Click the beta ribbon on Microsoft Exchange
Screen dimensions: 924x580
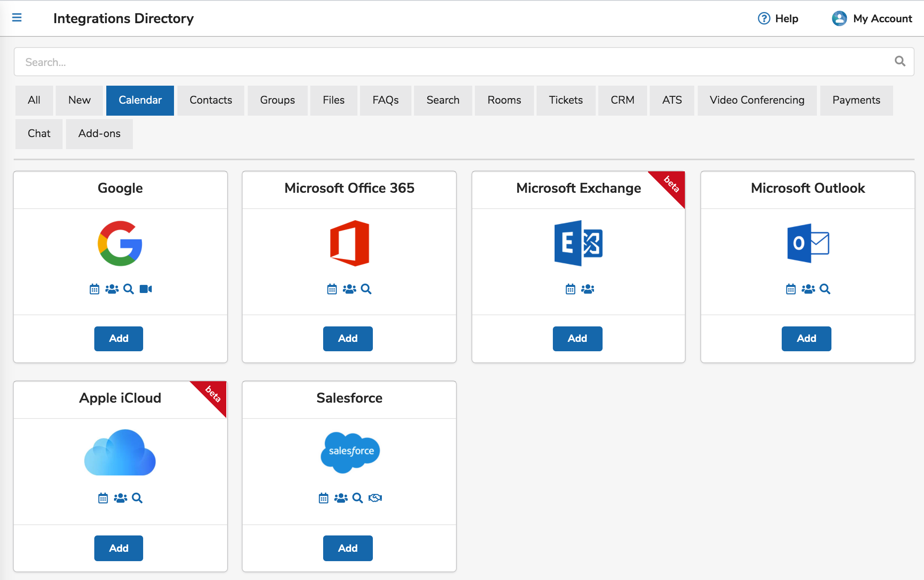672,185
